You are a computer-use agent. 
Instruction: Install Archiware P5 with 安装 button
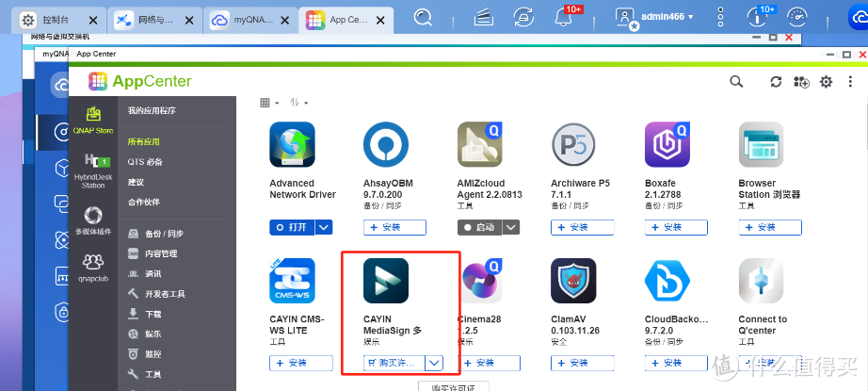(583, 227)
